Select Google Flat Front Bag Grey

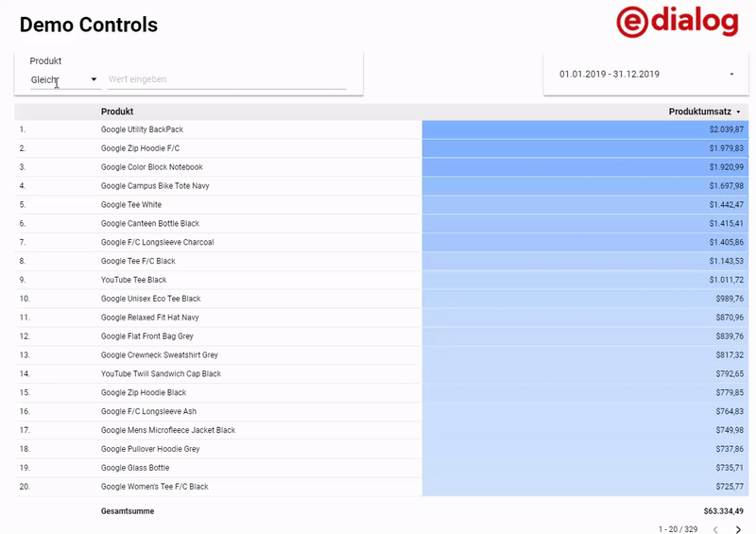(x=147, y=336)
